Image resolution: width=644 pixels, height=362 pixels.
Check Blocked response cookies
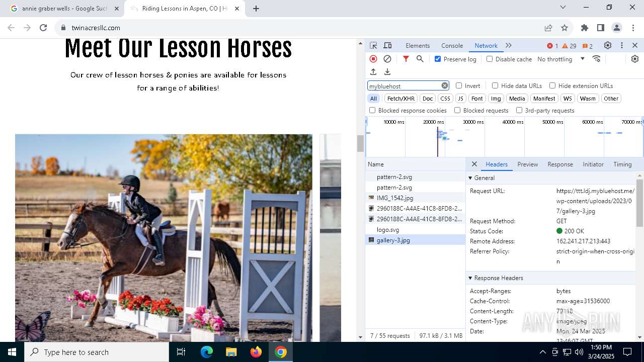point(372,110)
